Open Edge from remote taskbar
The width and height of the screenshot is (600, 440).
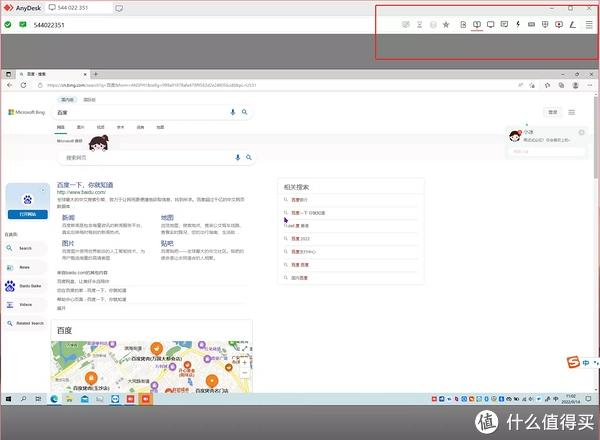pos(54,399)
